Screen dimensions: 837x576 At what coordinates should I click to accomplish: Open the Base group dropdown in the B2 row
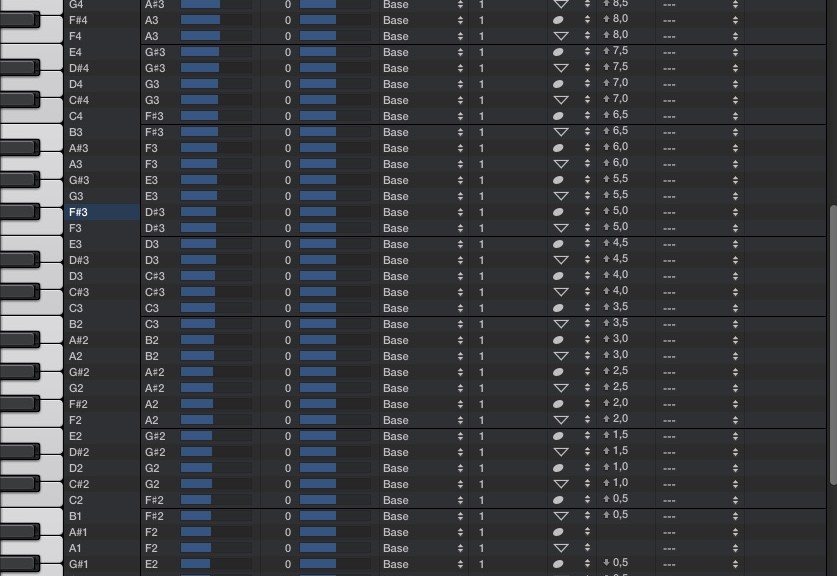[x=422, y=324]
